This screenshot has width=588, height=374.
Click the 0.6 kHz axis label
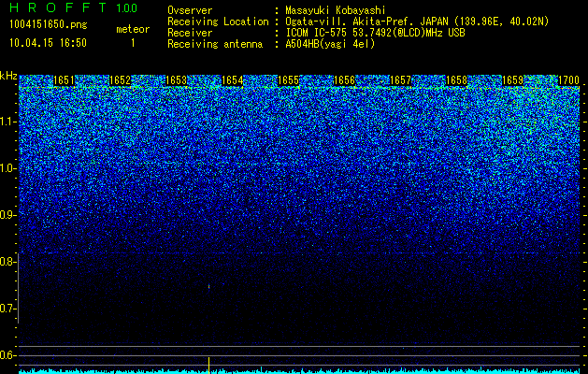coord(8,355)
